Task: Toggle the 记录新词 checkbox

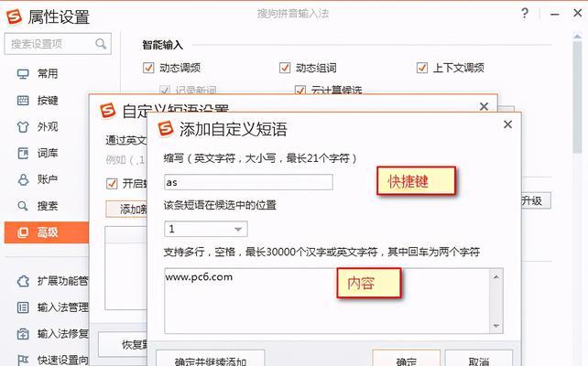Action: 165,90
